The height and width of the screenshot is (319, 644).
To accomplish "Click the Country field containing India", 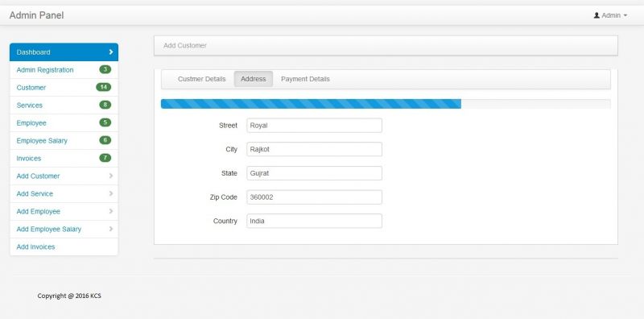I will pyautogui.click(x=314, y=221).
